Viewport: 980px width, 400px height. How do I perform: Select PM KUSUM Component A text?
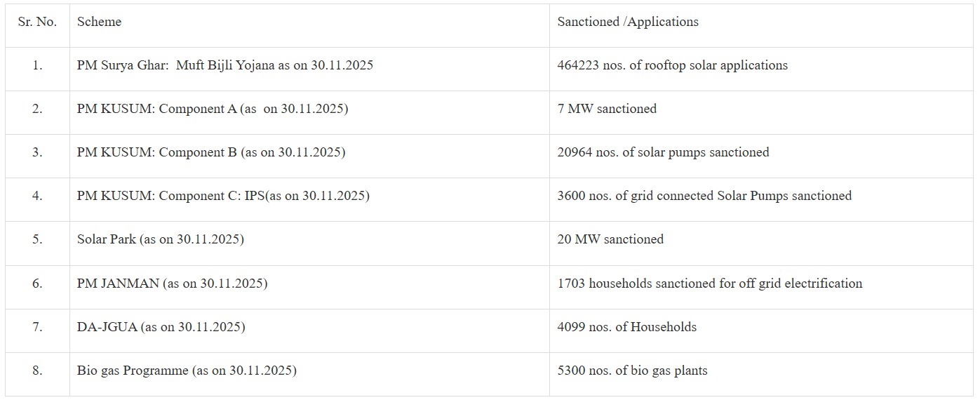click(x=212, y=109)
